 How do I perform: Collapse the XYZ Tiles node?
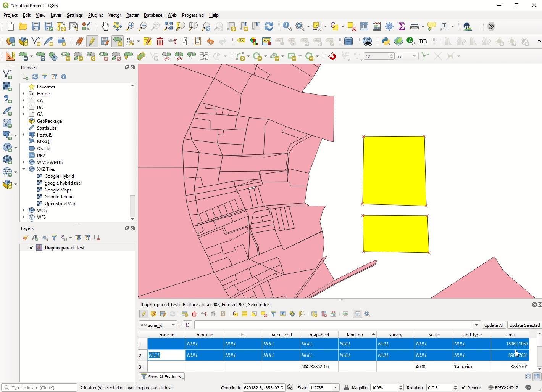[24, 169]
